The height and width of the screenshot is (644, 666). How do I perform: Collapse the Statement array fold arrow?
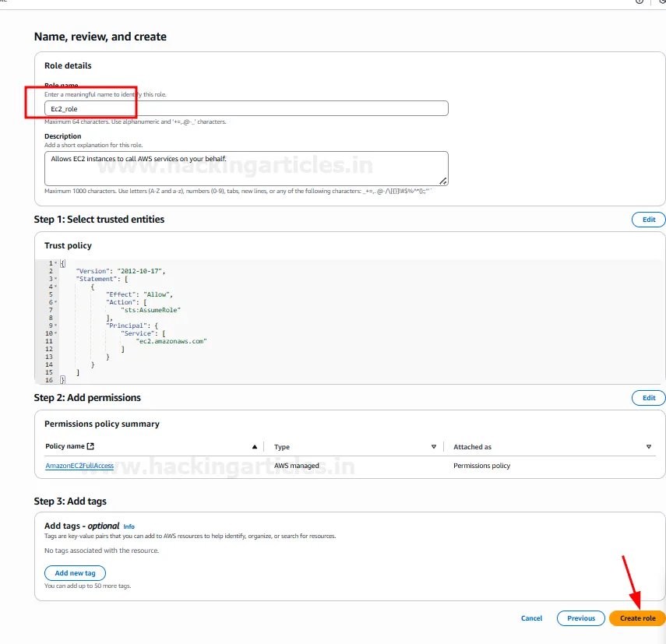[x=55, y=279]
